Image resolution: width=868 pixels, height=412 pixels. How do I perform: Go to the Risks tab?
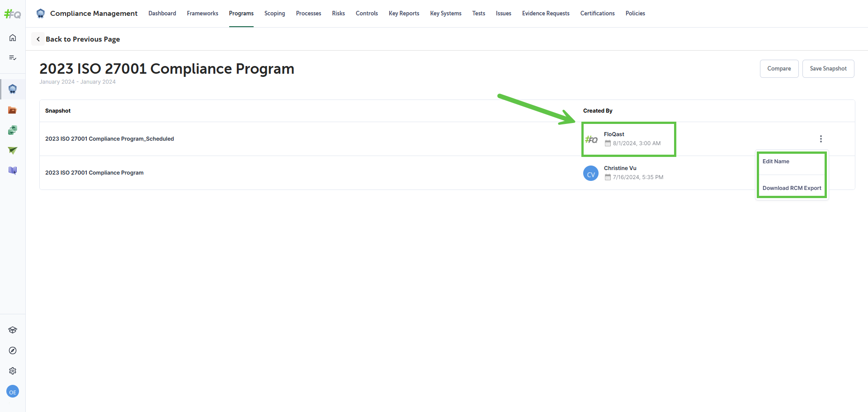[339, 14]
